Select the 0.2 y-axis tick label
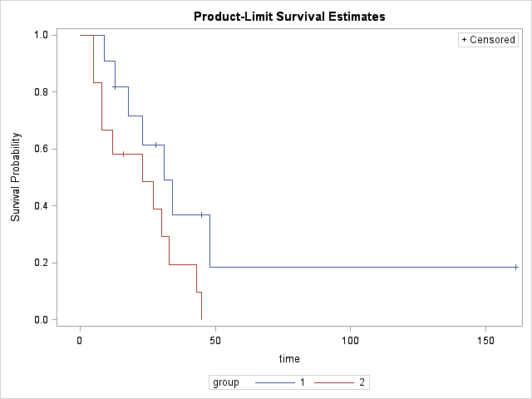Image resolution: width=532 pixels, height=399 pixels. [x=40, y=263]
